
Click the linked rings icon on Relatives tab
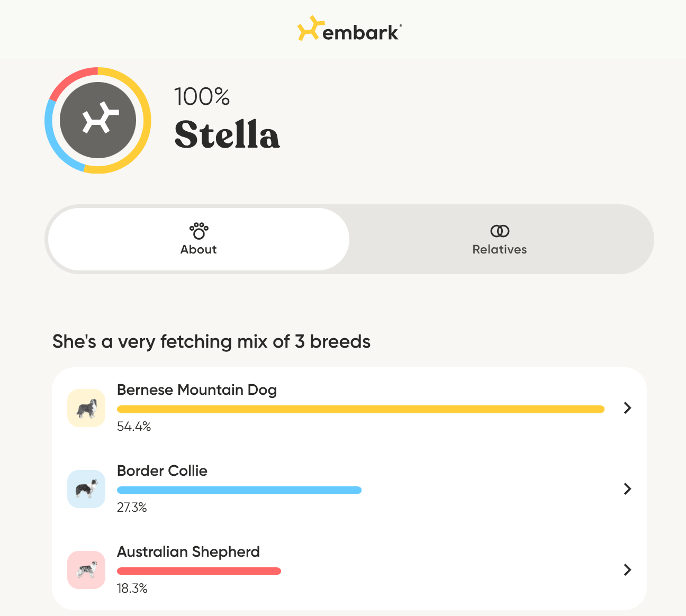(499, 230)
